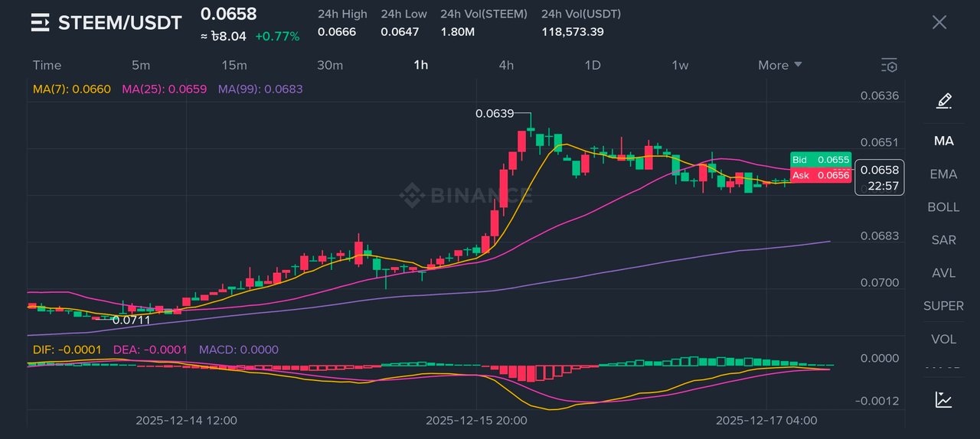Click the 0.0658 countdown price label
Screen dimensions: 980x439
[x=880, y=177]
